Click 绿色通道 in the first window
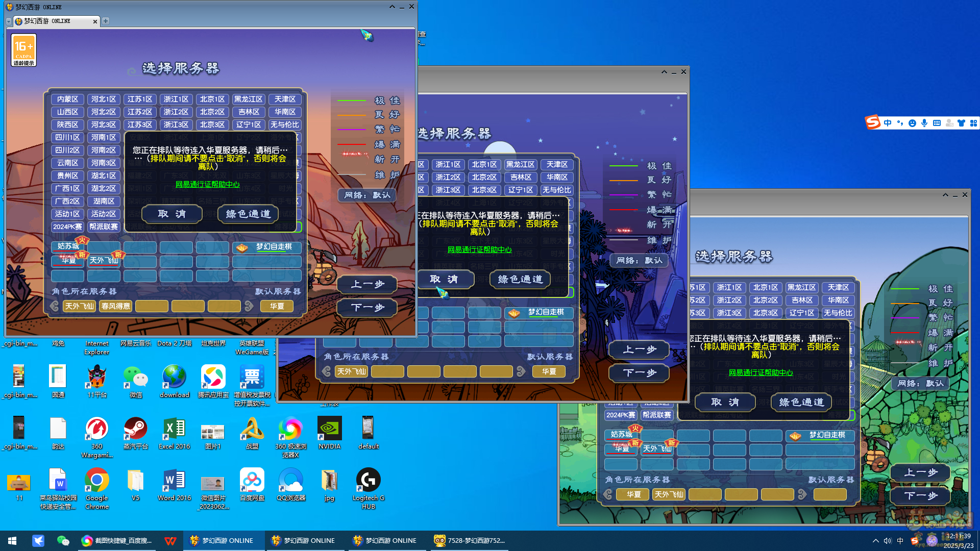 (248, 214)
